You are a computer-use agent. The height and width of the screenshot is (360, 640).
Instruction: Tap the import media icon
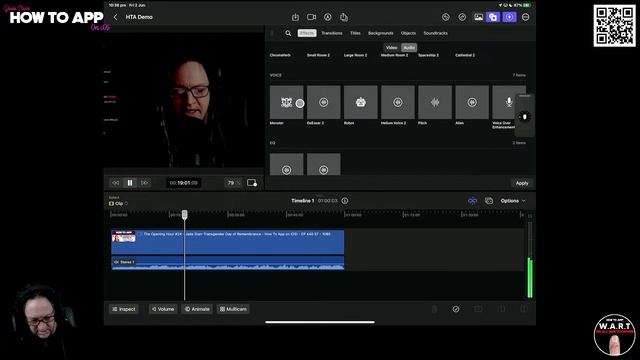pyautogui.click(x=296, y=17)
